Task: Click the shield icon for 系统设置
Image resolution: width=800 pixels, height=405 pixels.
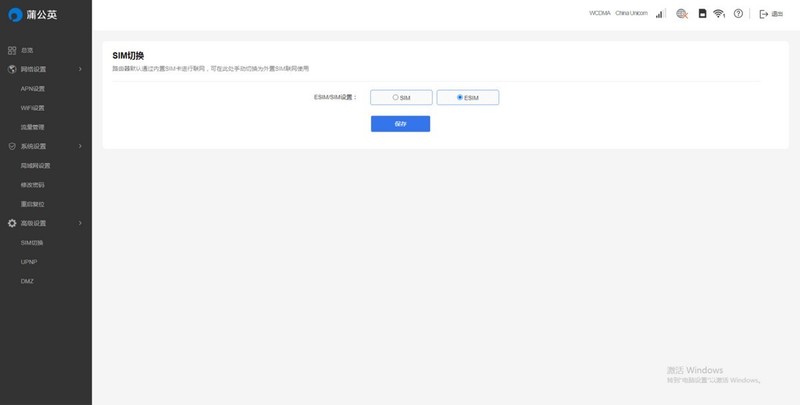Action: [x=12, y=146]
